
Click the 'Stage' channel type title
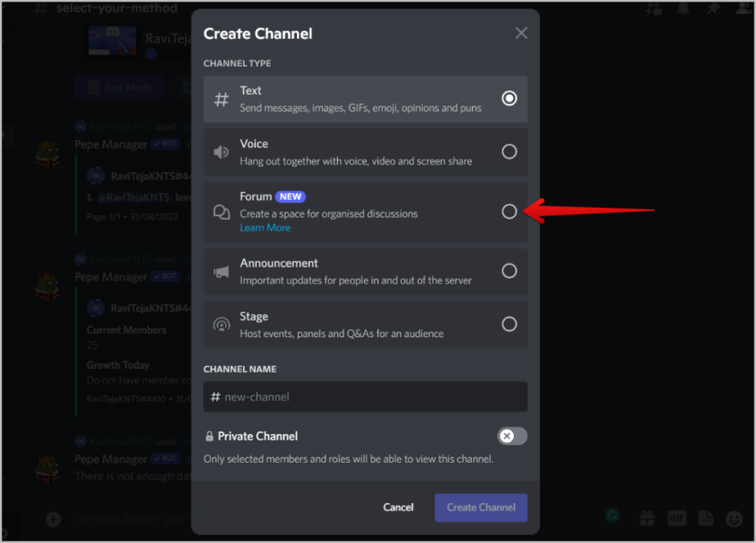coord(254,317)
